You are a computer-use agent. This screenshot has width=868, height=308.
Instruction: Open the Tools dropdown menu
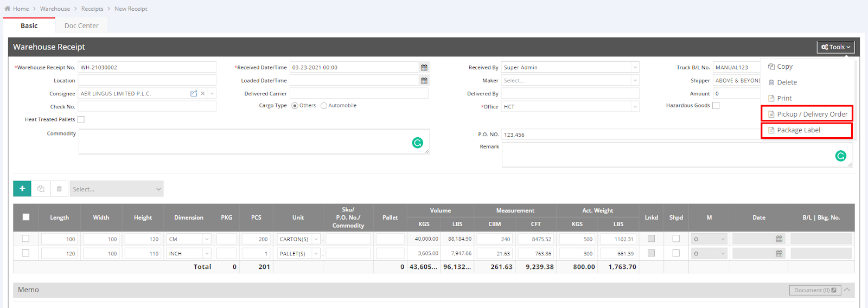[835, 47]
